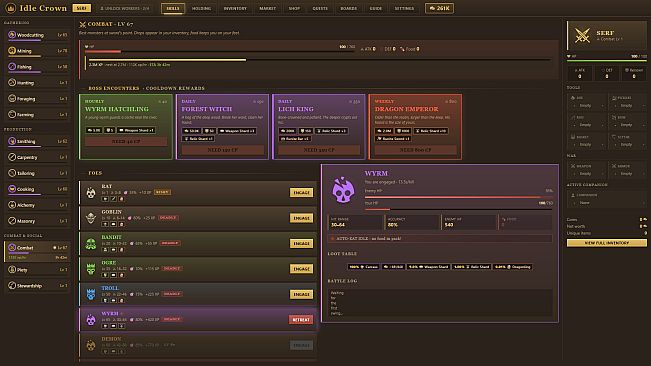The image size is (651, 366).
Task: Expand the Axe tool slot dropdown
Action: (587, 105)
